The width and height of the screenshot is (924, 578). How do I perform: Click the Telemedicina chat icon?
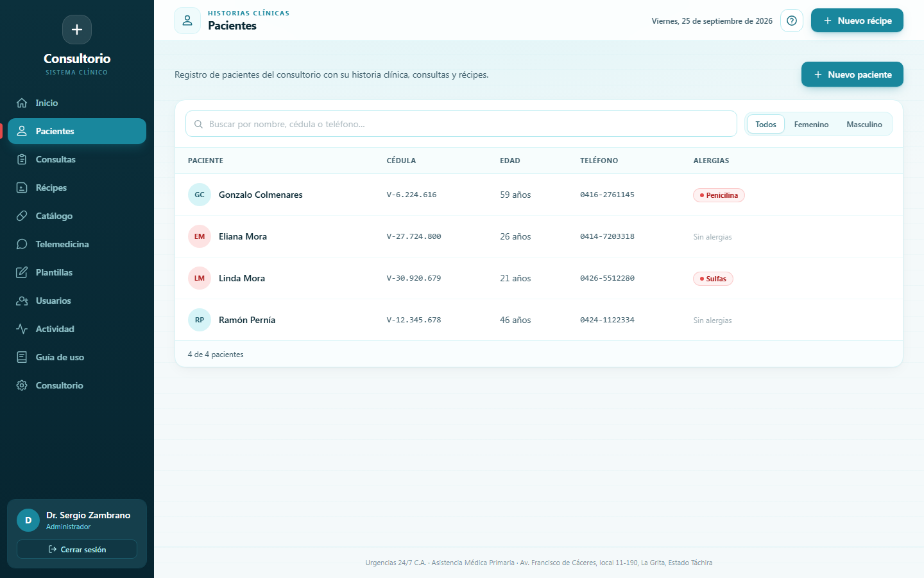pyautogui.click(x=22, y=244)
